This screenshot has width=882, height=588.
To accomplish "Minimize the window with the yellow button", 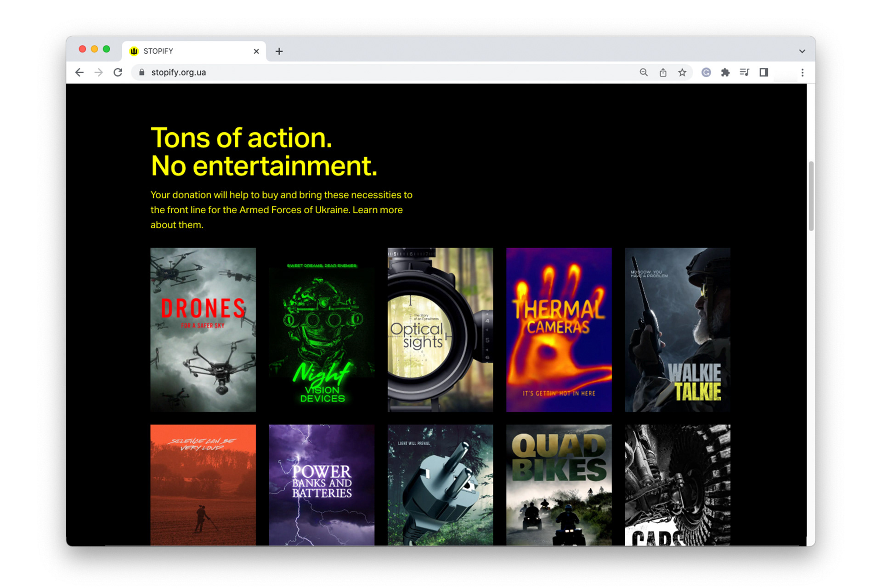I will coord(95,49).
